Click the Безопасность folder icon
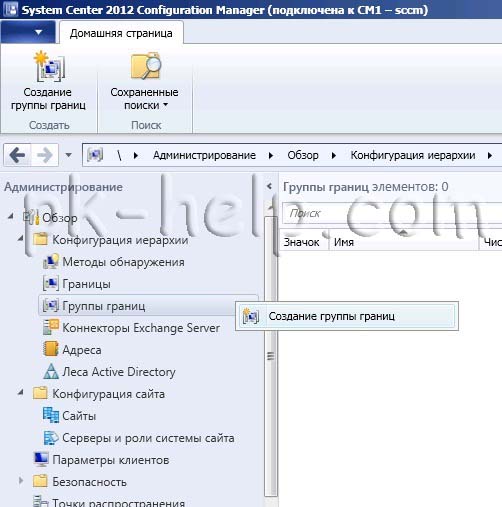Image resolution: width=502 pixels, height=507 pixels. (41, 481)
